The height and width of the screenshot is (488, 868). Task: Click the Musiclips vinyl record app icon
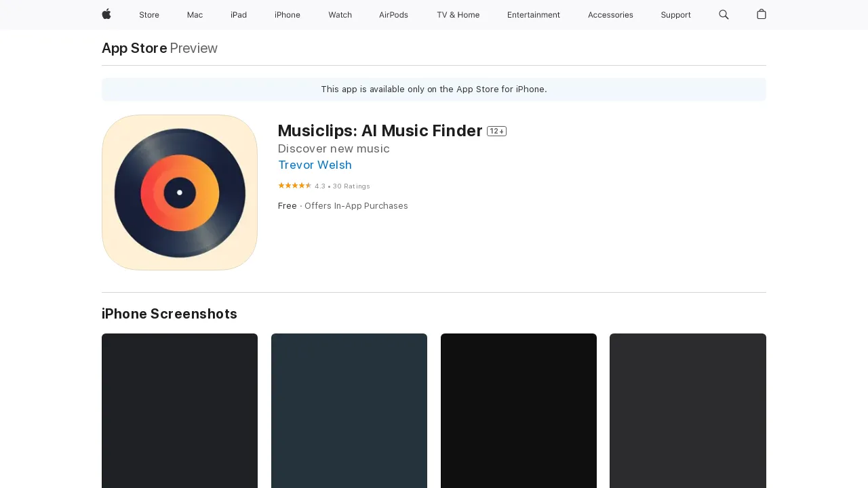point(180,192)
